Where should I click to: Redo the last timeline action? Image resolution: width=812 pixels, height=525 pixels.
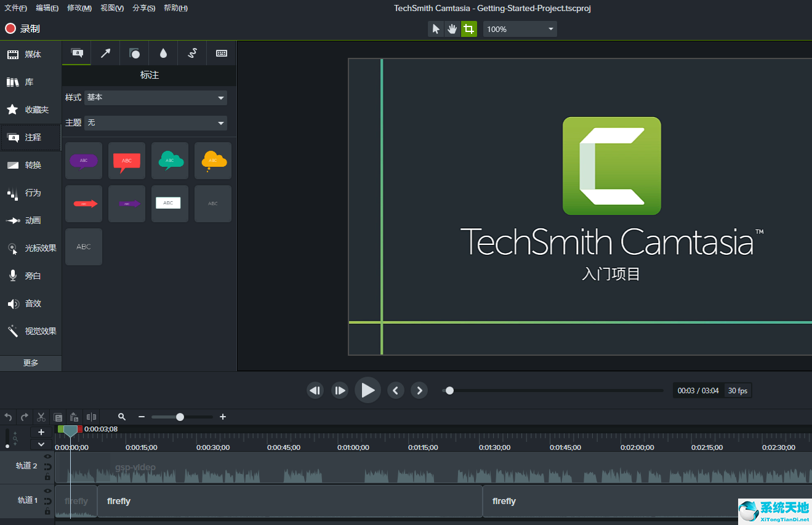[x=25, y=417]
